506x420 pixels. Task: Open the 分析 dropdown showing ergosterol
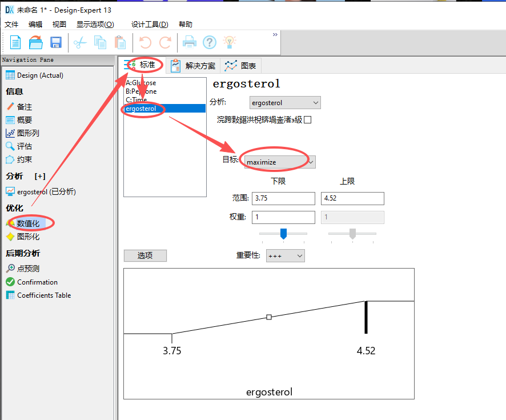click(x=285, y=102)
